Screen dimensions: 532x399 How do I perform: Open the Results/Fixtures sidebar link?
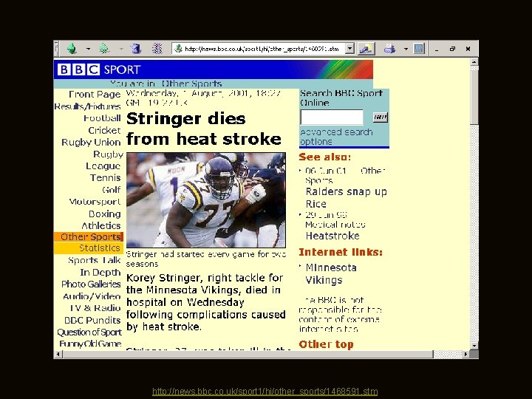pos(87,106)
